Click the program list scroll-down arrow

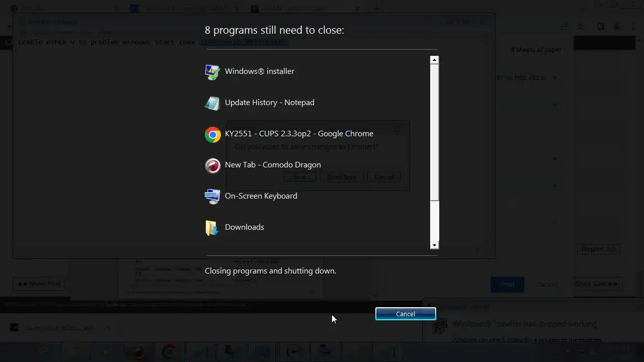coord(435,245)
